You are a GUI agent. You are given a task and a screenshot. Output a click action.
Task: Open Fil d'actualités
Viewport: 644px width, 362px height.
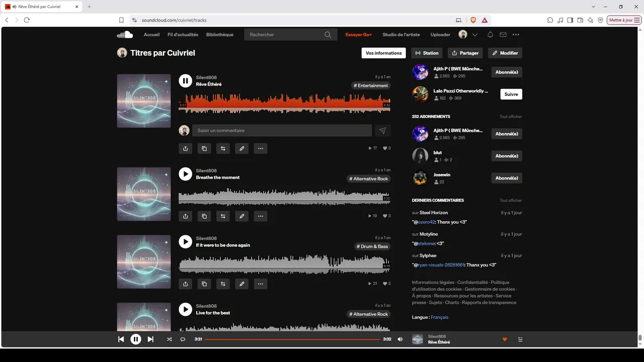pyautogui.click(x=183, y=35)
